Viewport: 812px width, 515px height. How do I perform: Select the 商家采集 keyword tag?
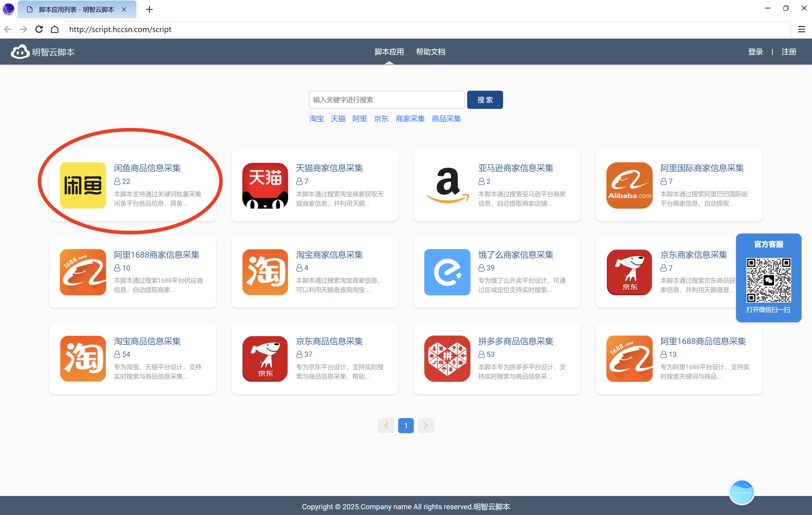point(410,119)
